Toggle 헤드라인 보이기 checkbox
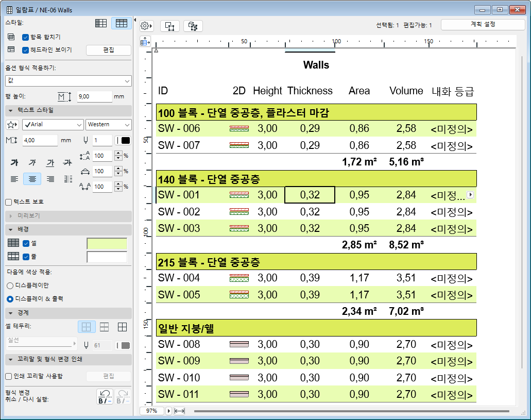Screen dimensions: 531x420 point(25,50)
